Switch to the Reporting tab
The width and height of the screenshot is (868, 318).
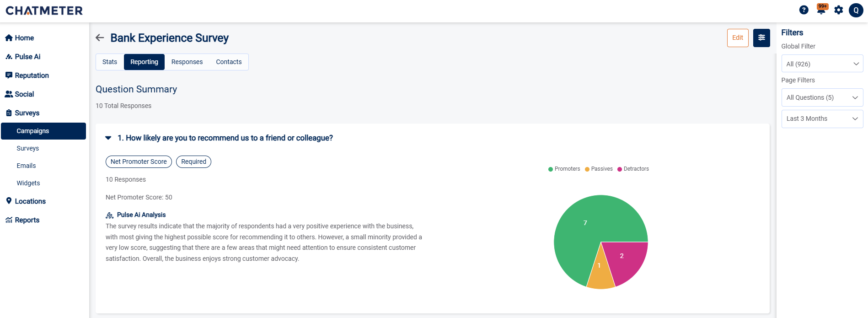[x=144, y=62]
